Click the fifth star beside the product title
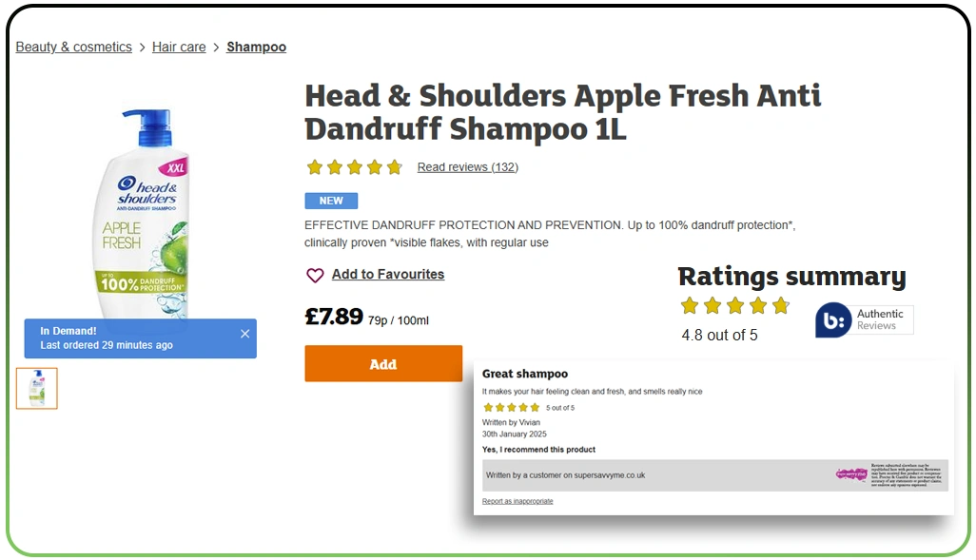This screenshot has width=976, height=560. 394,166
